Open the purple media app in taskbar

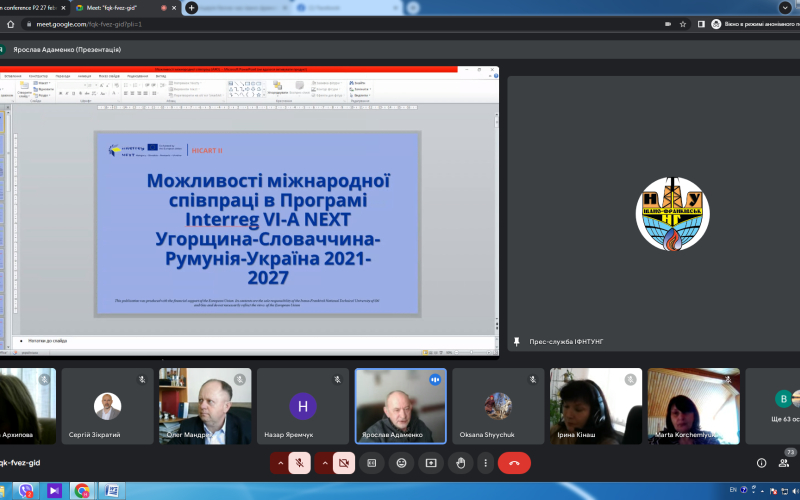coord(54,491)
